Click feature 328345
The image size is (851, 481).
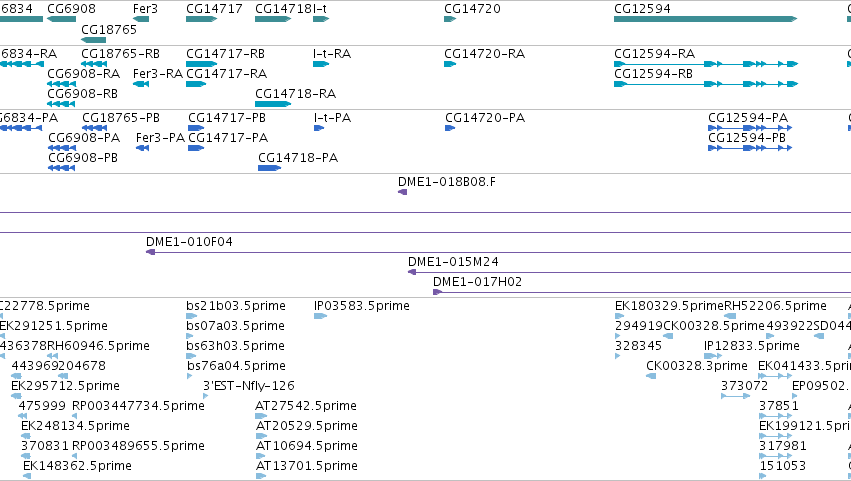[x=638, y=346]
